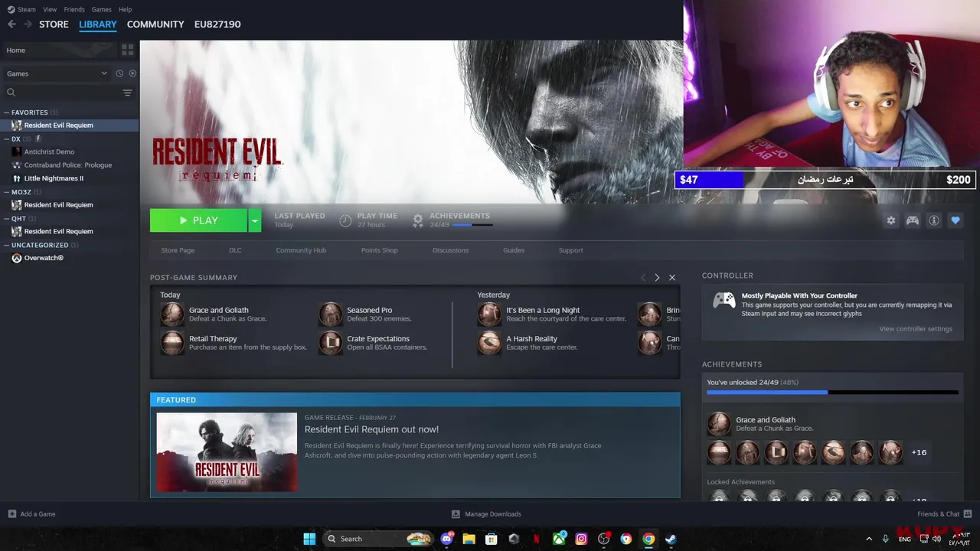Collapse the UNCATEGORIZED category
980x551 pixels.
[7, 245]
